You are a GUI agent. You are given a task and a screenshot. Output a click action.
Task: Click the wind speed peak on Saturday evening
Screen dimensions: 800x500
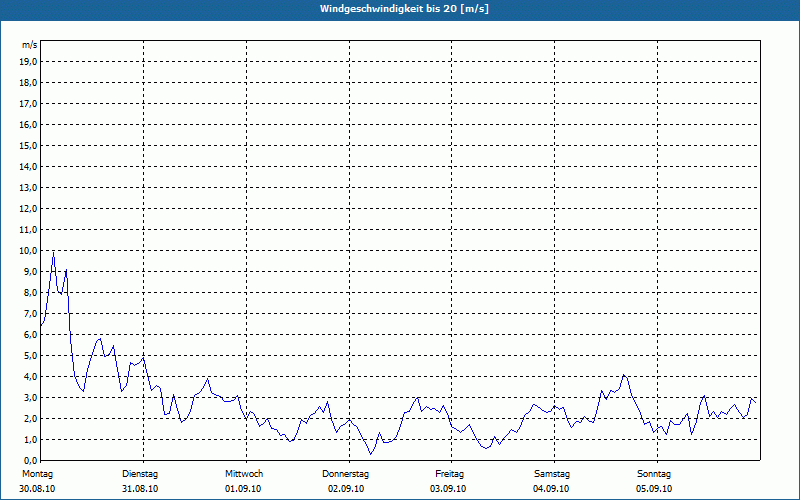pyautogui.click(x=623, y=375)
